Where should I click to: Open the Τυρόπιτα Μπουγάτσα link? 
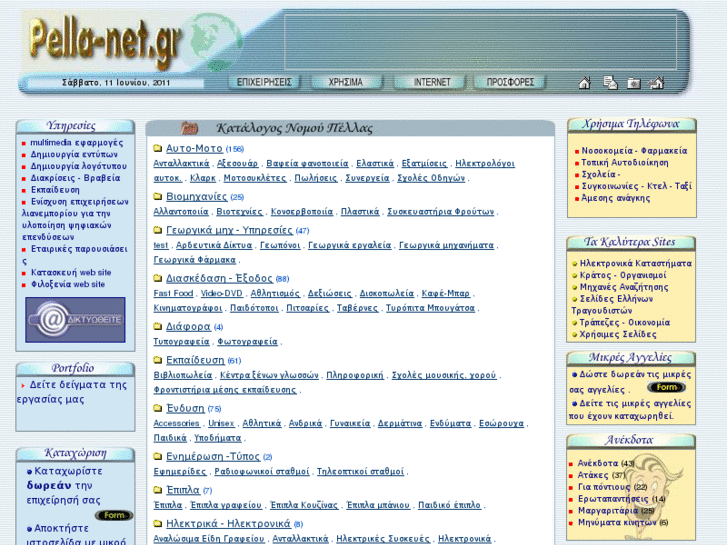pos(430,308)
